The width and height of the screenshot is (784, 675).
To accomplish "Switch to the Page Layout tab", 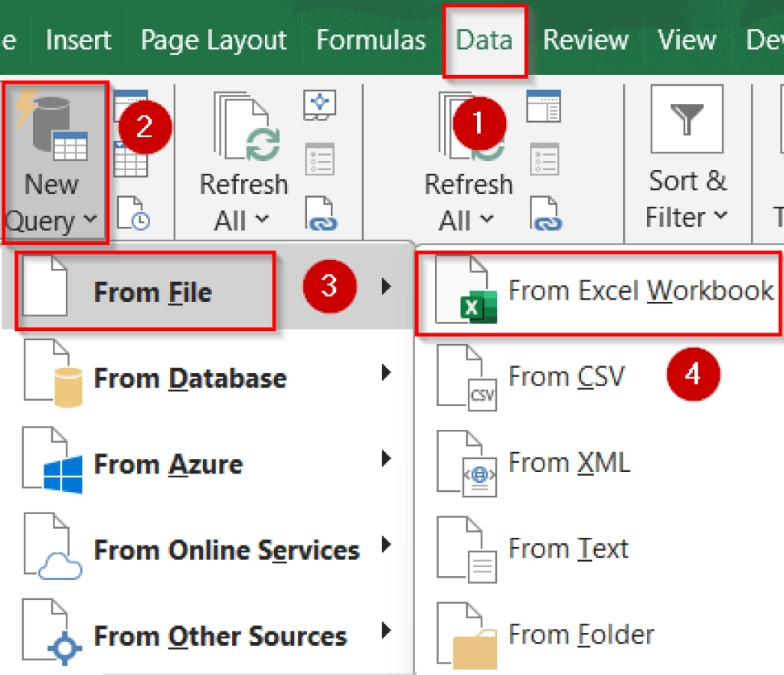I will [x=214, y=40].
